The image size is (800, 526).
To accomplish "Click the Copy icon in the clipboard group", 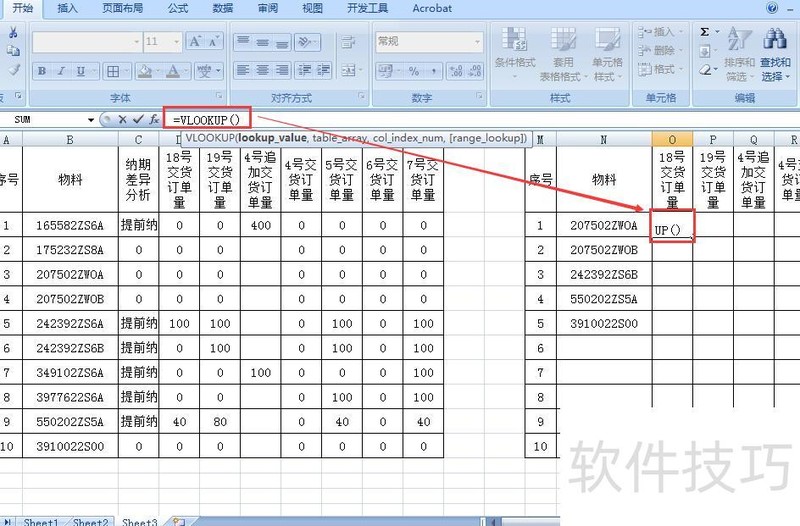I will (13, 51).
